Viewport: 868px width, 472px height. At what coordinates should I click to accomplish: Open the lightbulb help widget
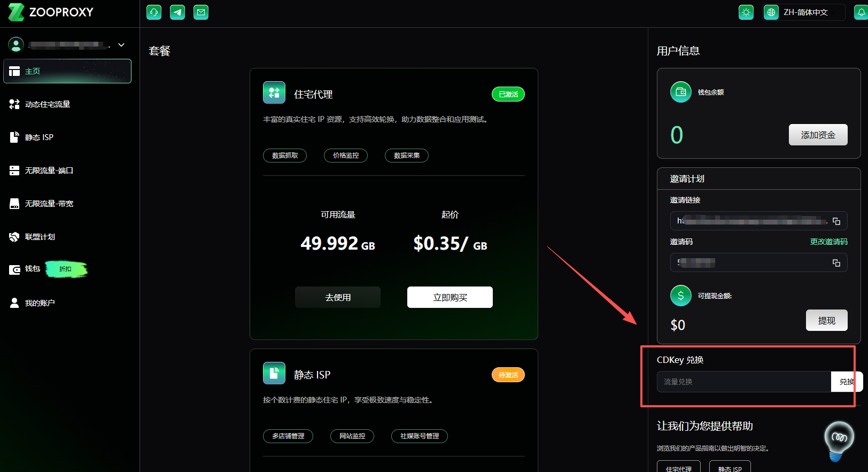839,441
